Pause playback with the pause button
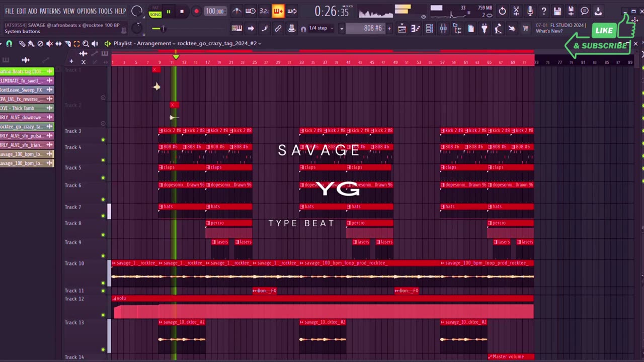644x362 pixels. [x=168, y=12]
